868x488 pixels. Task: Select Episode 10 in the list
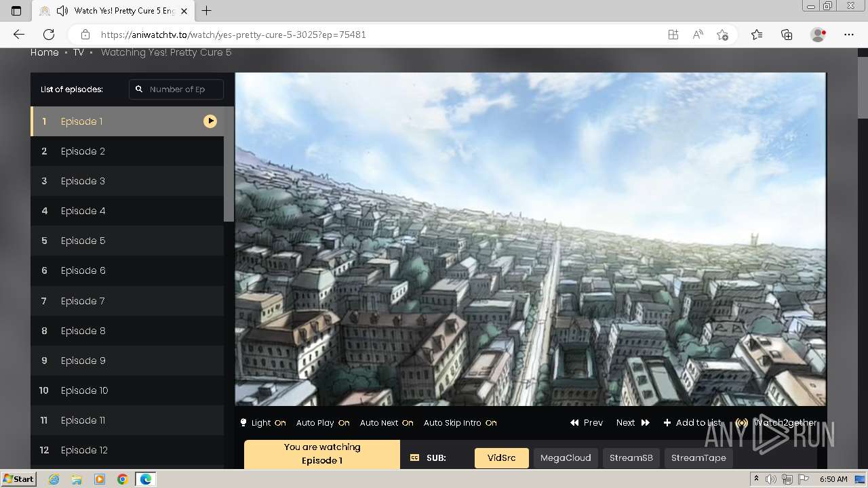(127, 390)
